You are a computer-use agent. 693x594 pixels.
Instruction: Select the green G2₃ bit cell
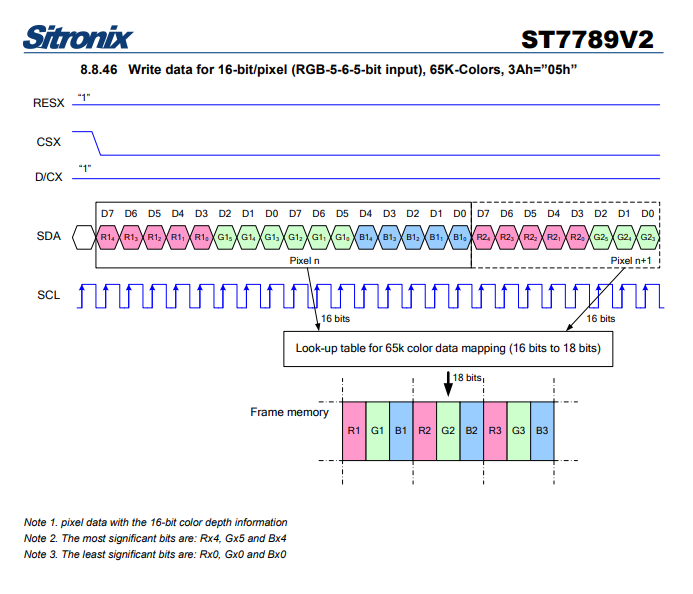tap(647, 237)
